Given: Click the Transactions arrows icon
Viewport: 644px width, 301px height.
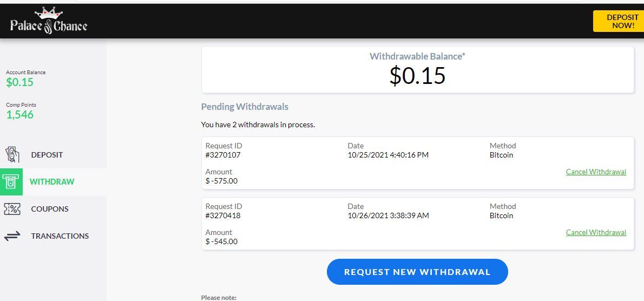Looking at the screenshot, I should pyautogui.click(x=12, y=236).
